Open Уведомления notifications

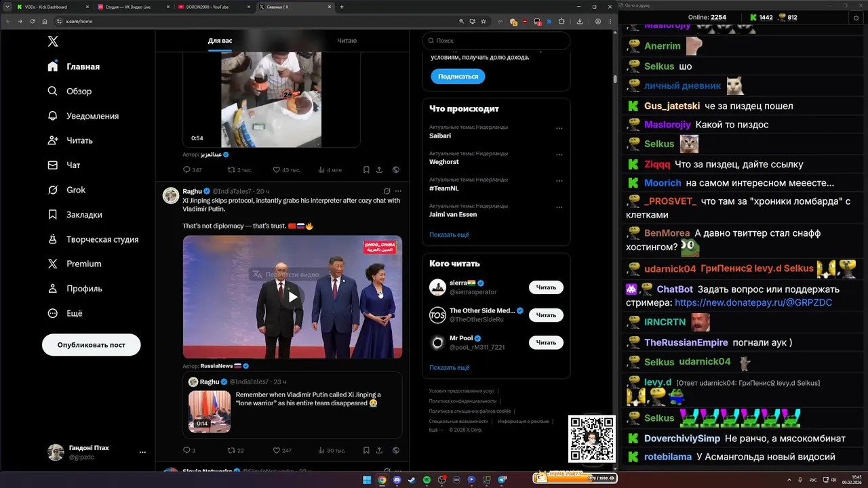click(x=83, y=116)
